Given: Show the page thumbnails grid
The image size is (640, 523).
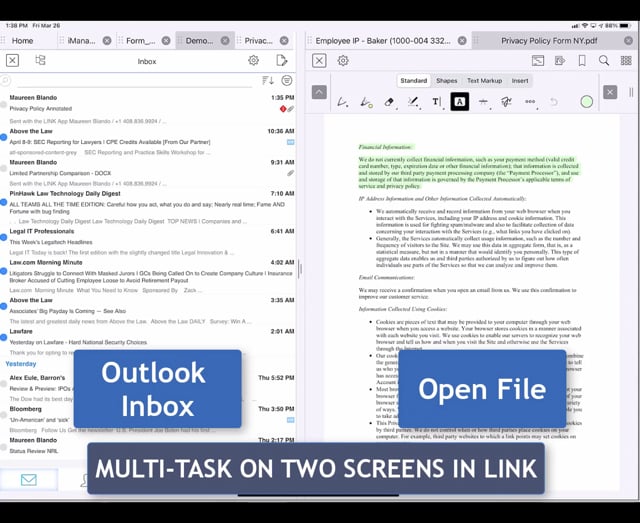Looking at the screenshot, I should (626, 61).
